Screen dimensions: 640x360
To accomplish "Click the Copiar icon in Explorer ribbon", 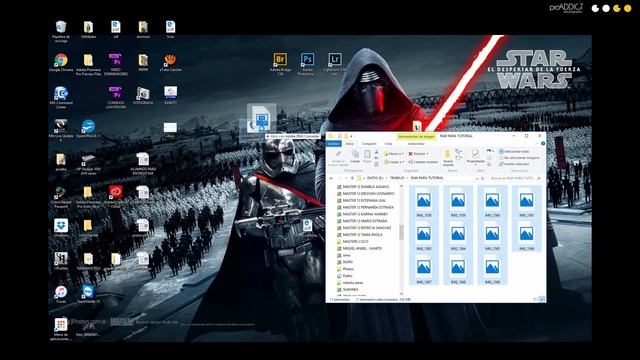I will click(355, 155).
